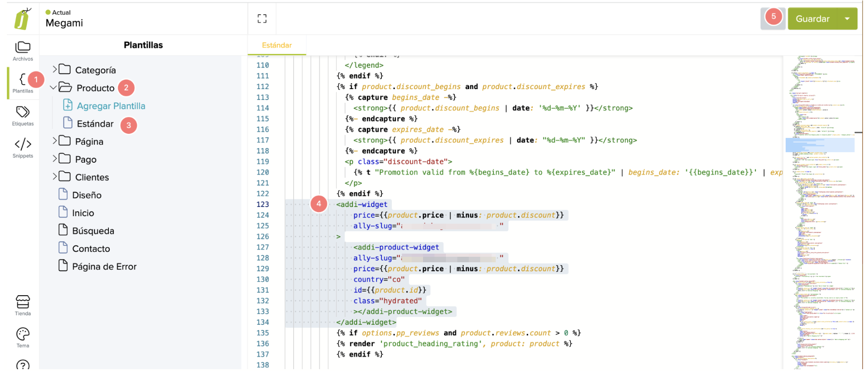
Task: Expand the Página folder
Action: coord(55,141)
